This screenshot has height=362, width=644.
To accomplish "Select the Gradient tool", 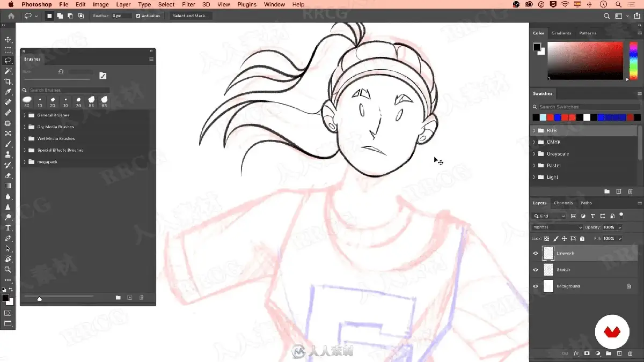I will [x=8, y=186].
